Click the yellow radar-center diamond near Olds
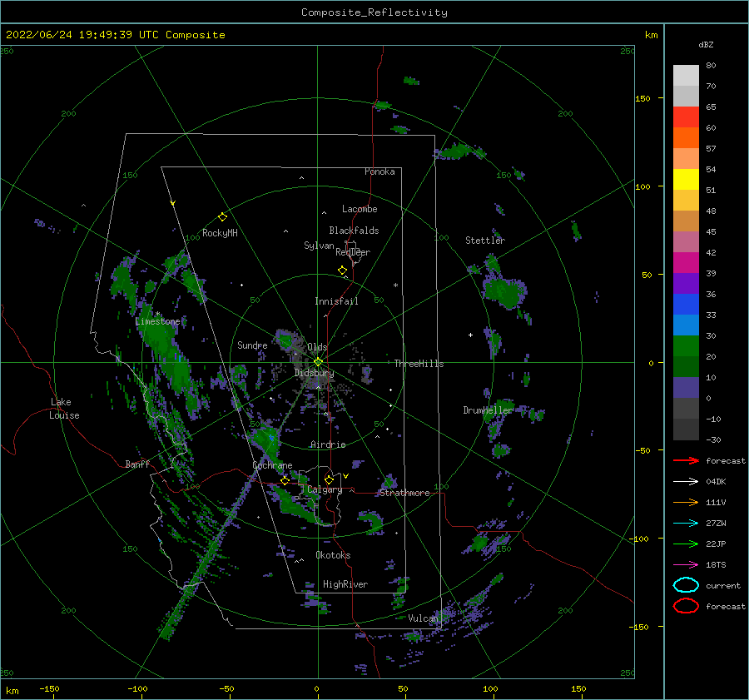 [x=318, y=362]
